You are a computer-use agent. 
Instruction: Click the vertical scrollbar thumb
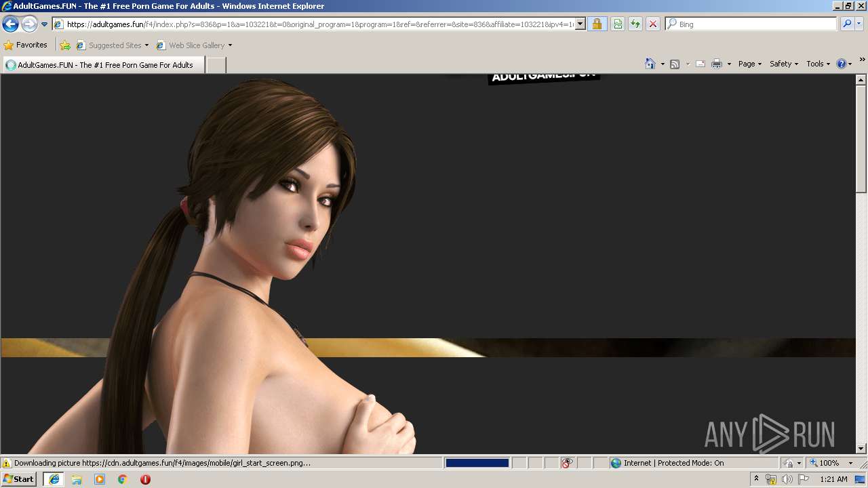861,138
